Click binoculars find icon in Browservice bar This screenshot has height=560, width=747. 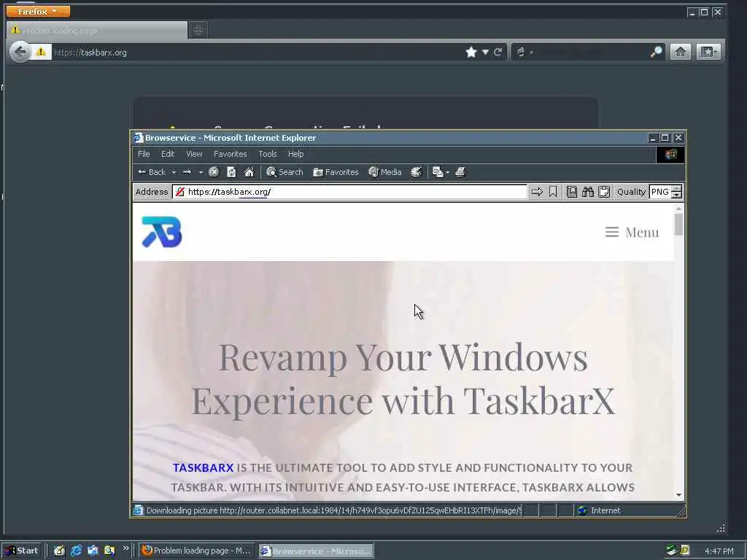click(x=588, y=192)
